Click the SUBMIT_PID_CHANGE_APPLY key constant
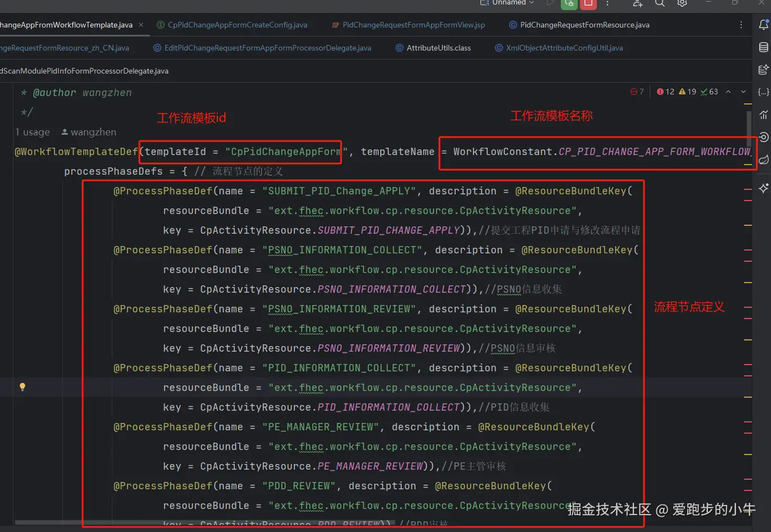This screenshot has height=532, width=771. tap(389, 230)
